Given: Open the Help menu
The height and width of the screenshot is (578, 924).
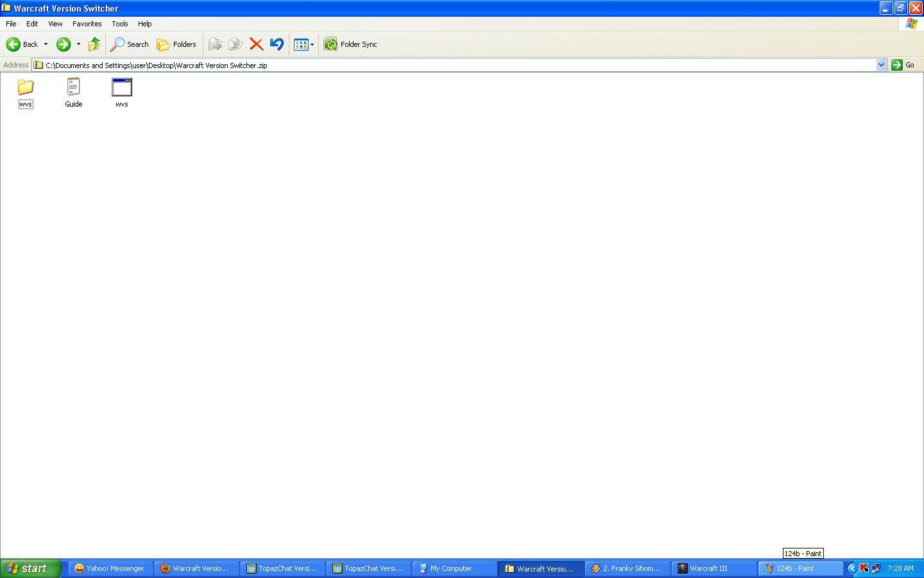Looking at the screenshot, I should 144,24.
